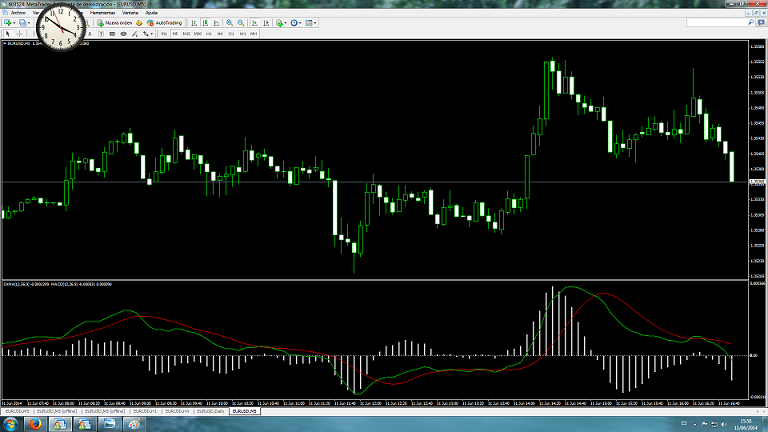The width and height of the screenshot is (768, 432).
Task: Open the Ventana menu
Action: click(130, 13)
